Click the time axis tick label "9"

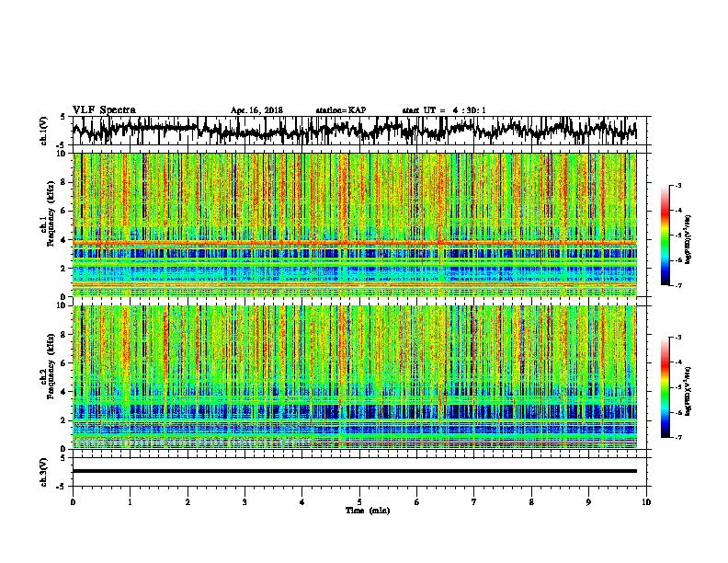coord(588,502)
